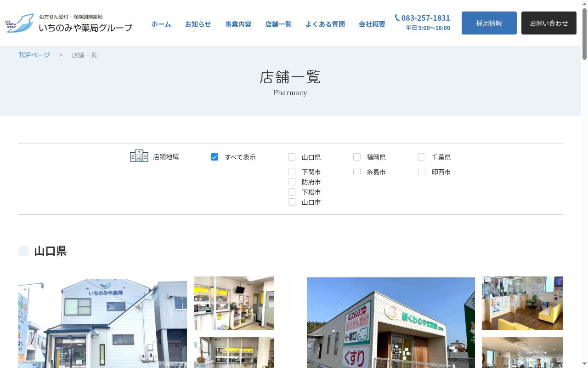Viewport: 588px width, 368px height.
Task: Check the 福岡県 checkbox
Action: (357, 157)
